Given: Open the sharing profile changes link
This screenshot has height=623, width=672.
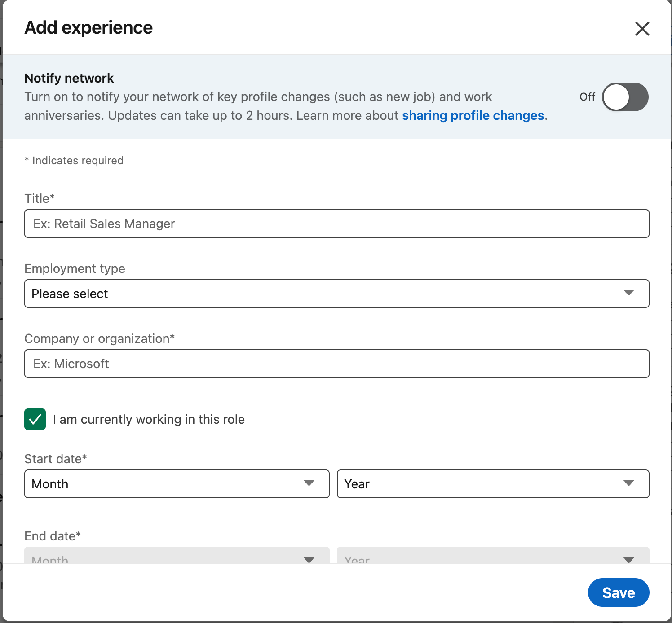Looking at the screenshot, I should (x=473, y=115).
